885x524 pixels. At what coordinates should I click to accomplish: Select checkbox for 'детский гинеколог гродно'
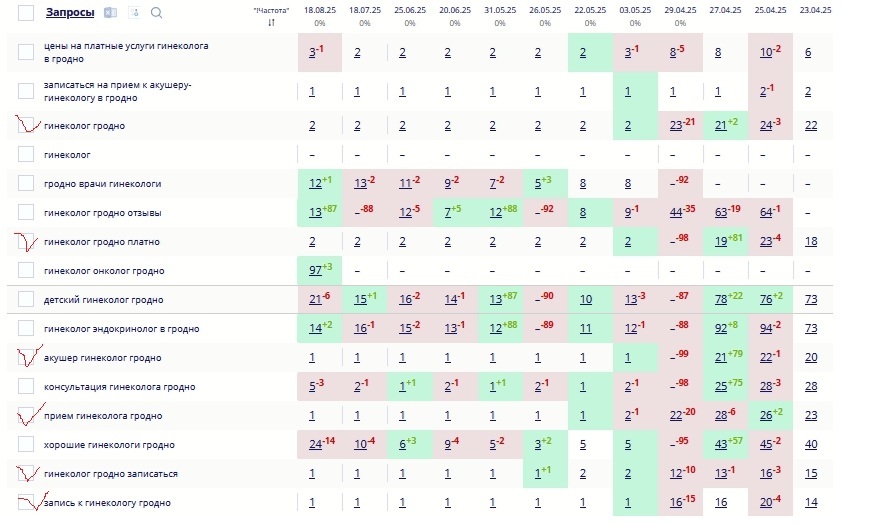pos(26,300)
